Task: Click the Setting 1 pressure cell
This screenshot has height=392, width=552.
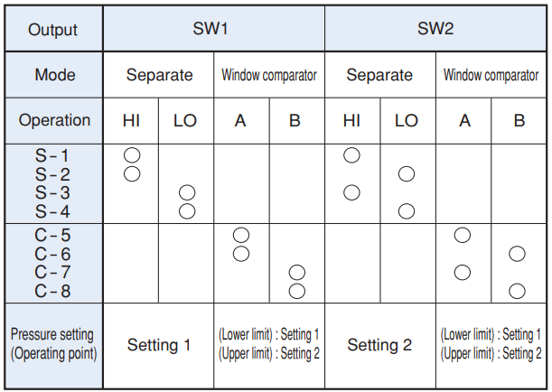Action: pyautogui.click(x=159, y=345)
